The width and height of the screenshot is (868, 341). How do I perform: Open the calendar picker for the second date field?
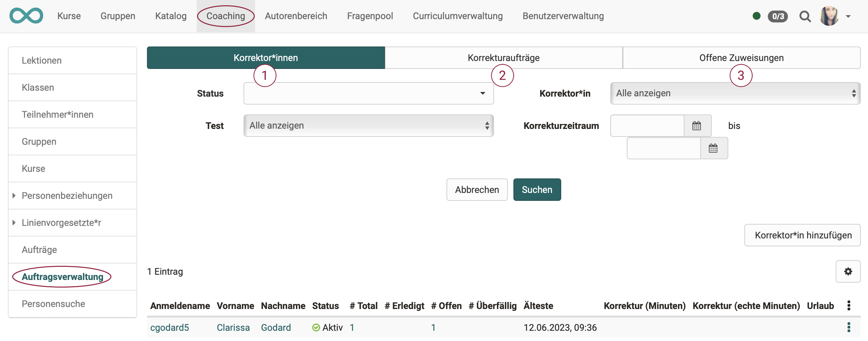pyautogui.click(x=714, y=148)
